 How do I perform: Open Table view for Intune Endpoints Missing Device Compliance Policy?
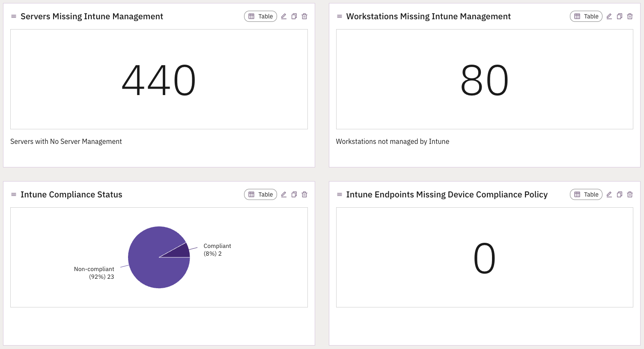pyautogui.click(x=586, y=194)
